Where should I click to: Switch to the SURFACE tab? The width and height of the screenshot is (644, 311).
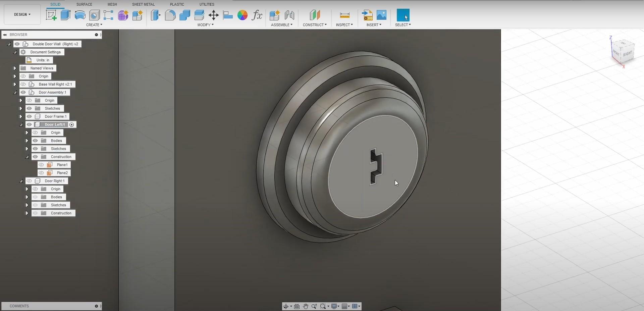[x=84, y=4]
